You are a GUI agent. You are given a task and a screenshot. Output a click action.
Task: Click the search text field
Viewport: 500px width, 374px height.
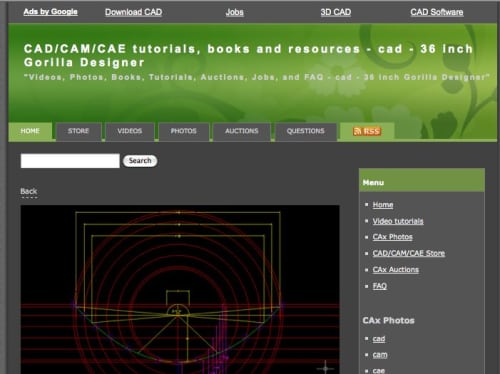coord(70,161)
